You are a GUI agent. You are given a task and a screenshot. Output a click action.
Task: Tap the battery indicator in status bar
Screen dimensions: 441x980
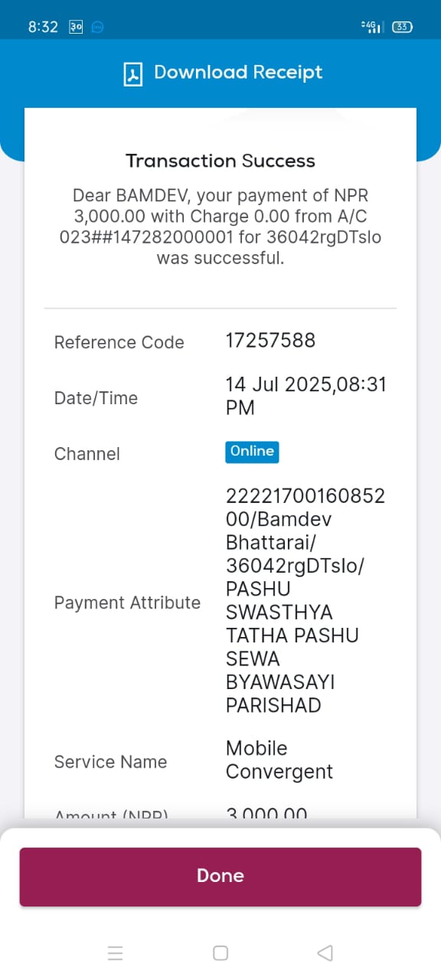click(x=403, y=27)
